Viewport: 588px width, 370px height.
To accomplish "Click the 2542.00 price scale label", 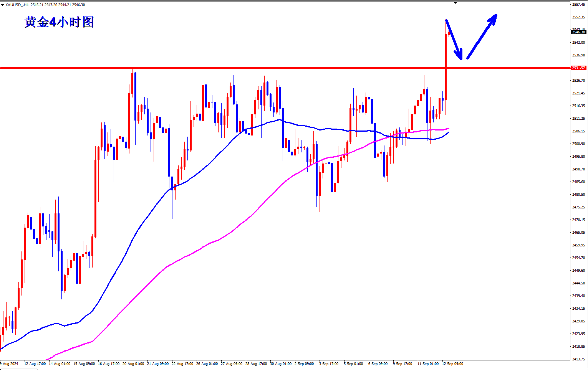I will tap(578, 43).
